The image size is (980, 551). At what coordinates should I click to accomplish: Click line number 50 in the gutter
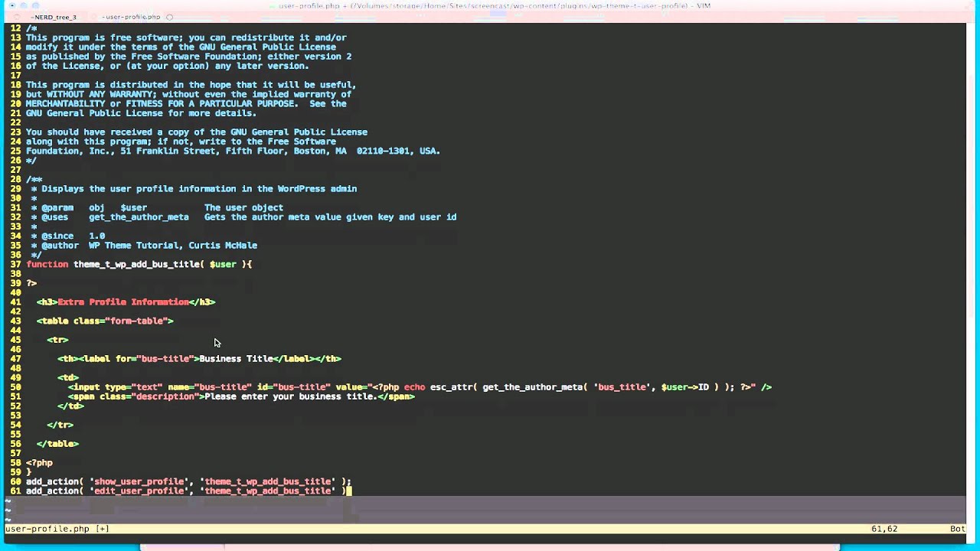click(x=15, y=387)
